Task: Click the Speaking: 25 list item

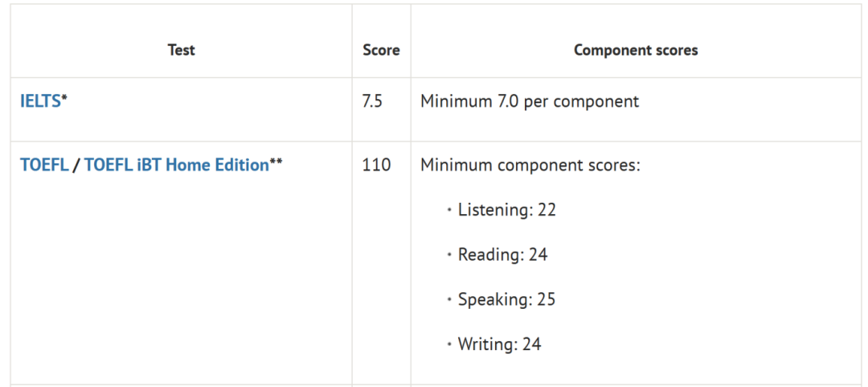Action: click(506, 300)
